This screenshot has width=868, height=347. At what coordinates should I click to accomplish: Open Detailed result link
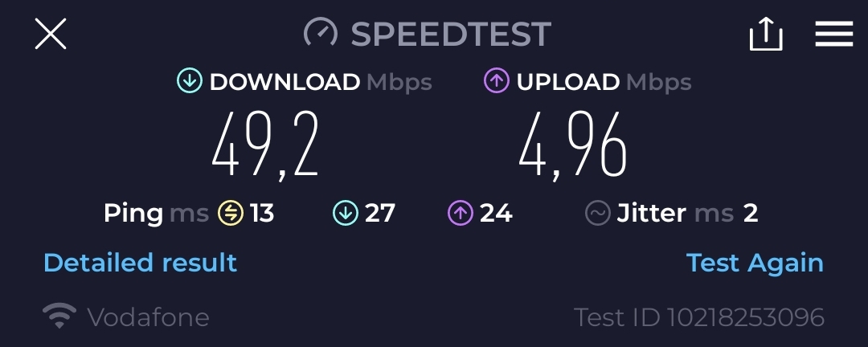click(141, 263)
